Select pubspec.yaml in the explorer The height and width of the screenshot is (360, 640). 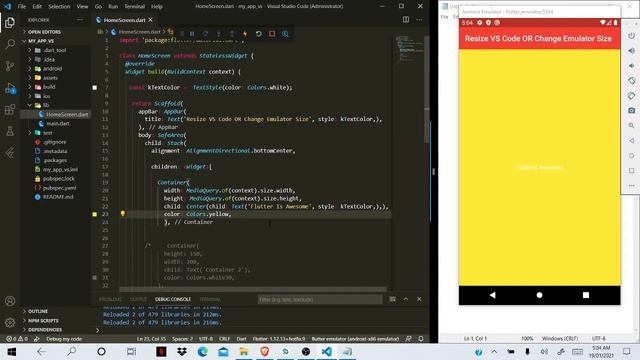tap(59, 188)
